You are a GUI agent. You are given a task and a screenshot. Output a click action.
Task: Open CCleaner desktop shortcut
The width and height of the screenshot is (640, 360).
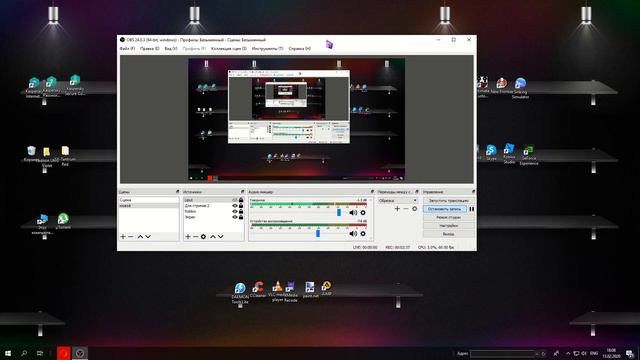[258, 289]
